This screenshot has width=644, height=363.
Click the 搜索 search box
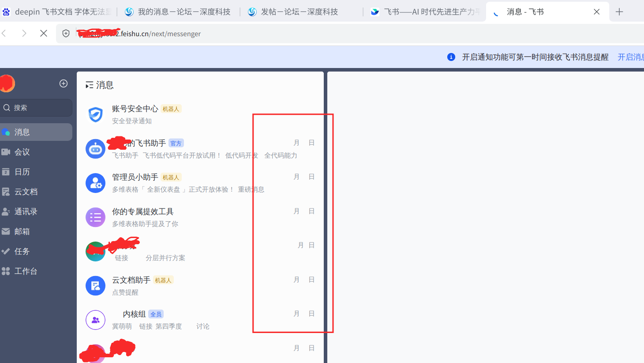click(36, 108)
